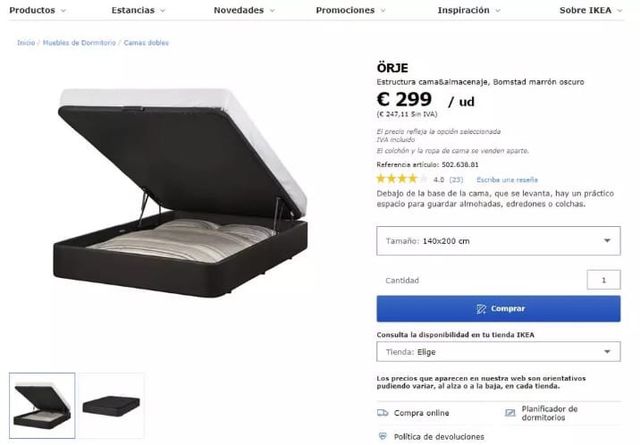Screen dimensions: 640x445
Task: Open the Novedades menu chevron
Action: coord(272,11)
